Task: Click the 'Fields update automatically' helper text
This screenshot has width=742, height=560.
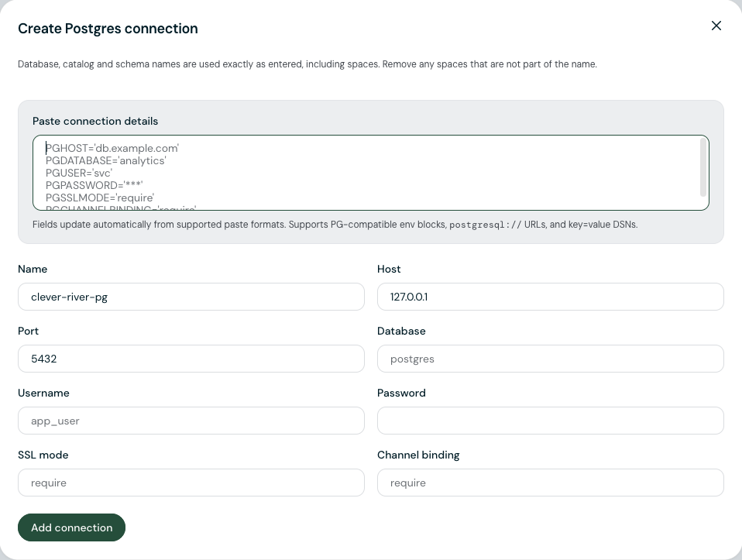Action: (x=335, y=225)
